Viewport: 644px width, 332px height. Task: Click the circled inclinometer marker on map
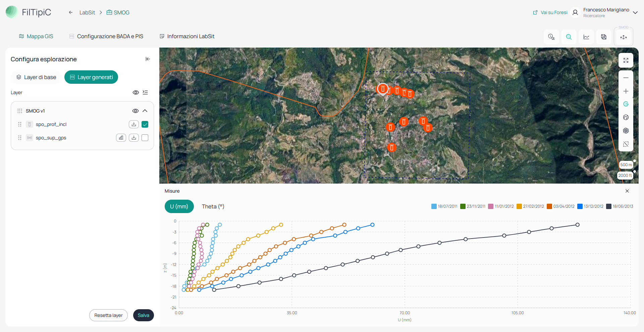[x=383, y=89]
